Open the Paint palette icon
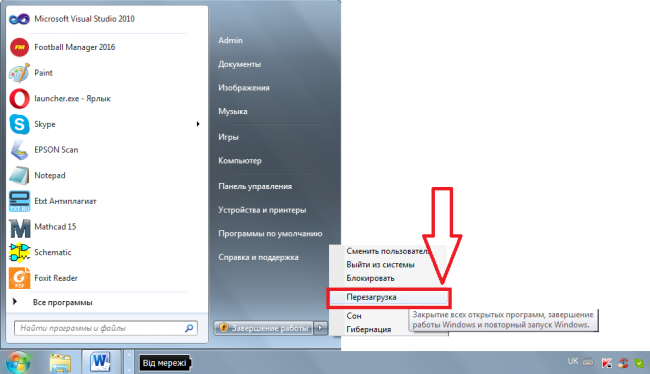Viewport: 650px width, 374px height. (19, 73)
